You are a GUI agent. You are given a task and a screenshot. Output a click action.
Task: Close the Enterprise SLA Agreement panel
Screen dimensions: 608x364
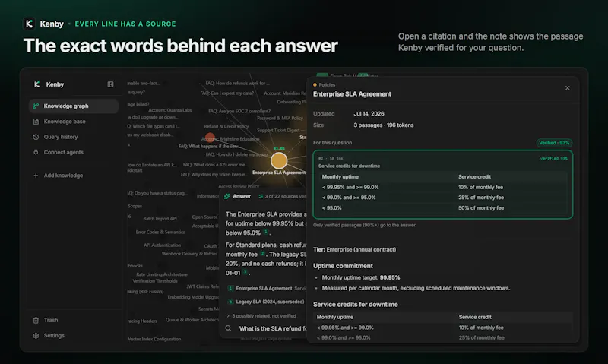[567, 88]
